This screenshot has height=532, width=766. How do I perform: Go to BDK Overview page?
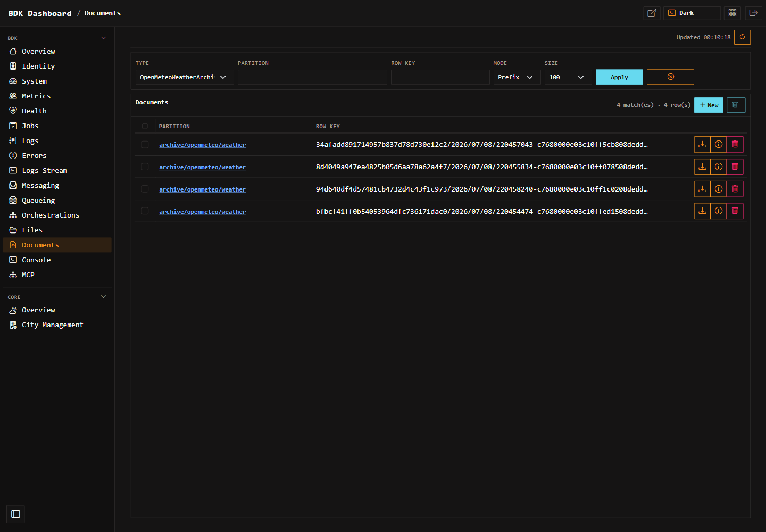coord(57,51)
